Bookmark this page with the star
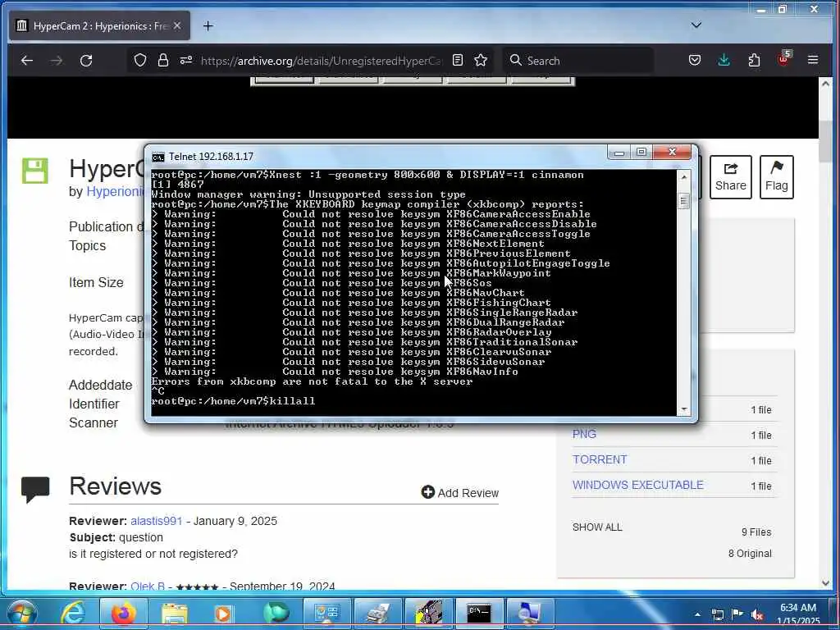 (x=481, y=60)
